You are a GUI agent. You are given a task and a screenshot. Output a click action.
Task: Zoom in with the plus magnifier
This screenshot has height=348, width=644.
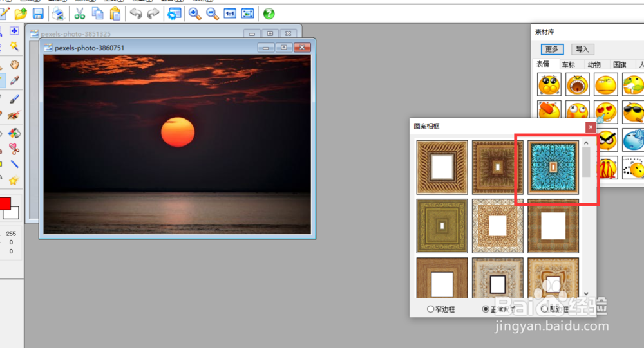[194, 14]
